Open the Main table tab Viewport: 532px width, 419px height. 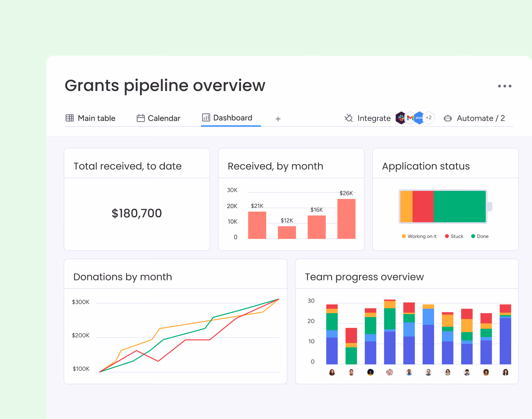[90, 118]
